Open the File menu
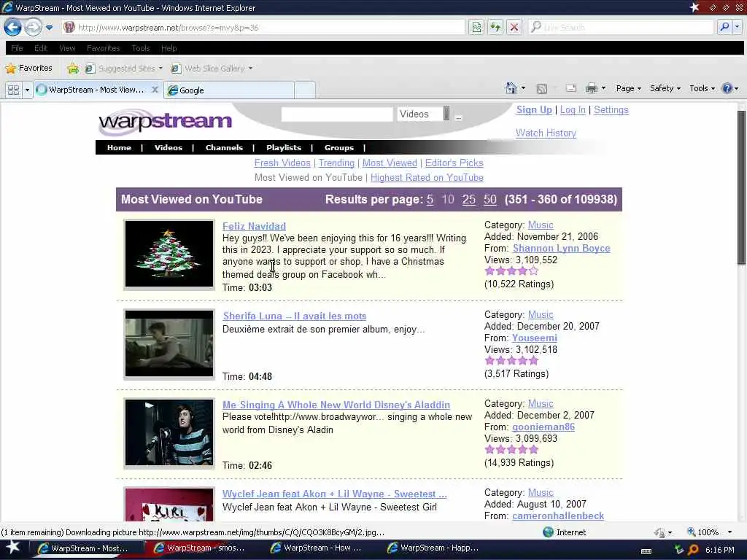The width and height of the screenshot is (747, 560). [17, 48]
